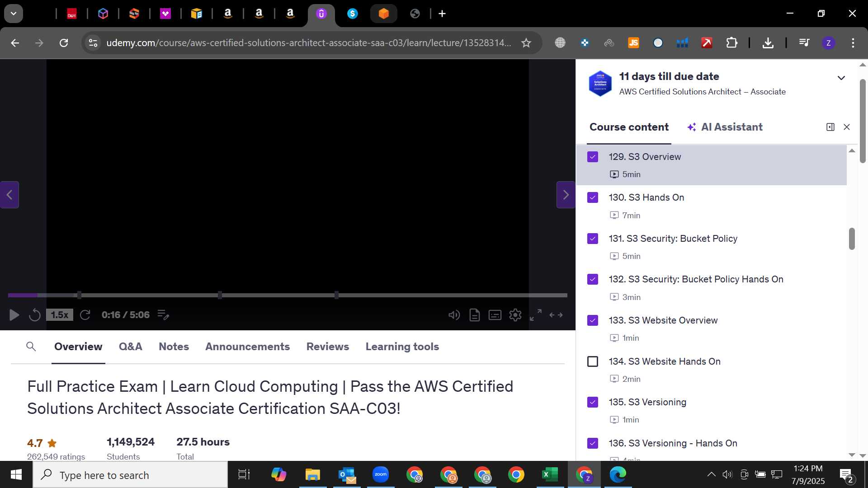
Task: Uncheck lecture 132 Bucket Policy Hands On
Action: pyautogui.click(x=593, y=279)
